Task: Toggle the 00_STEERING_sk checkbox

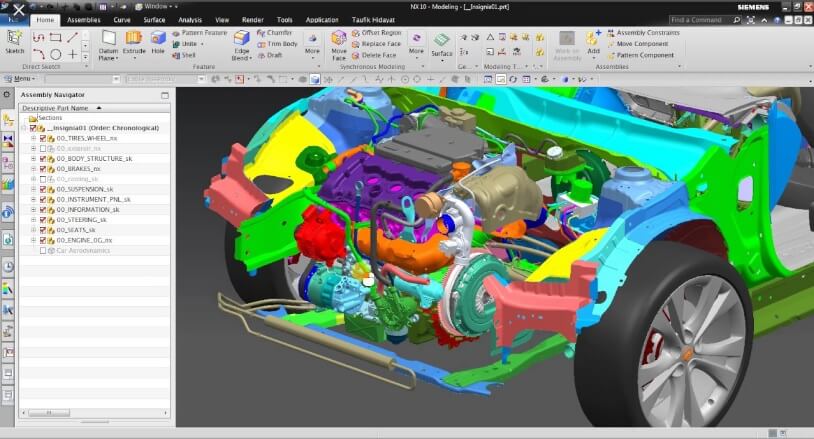Action: click(43, 220)
